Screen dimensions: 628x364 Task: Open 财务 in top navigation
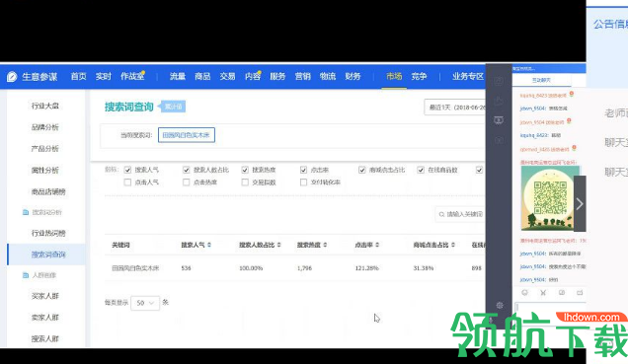click(353, 76)
